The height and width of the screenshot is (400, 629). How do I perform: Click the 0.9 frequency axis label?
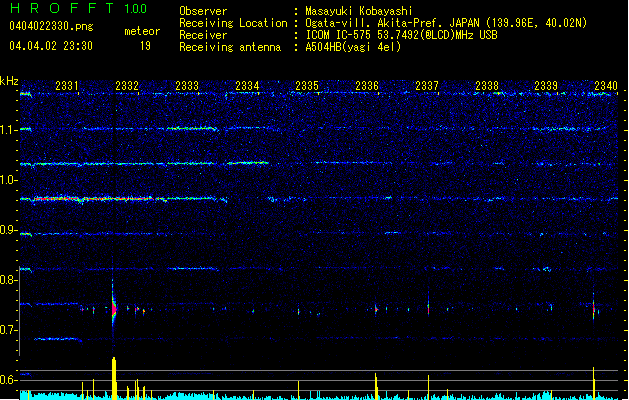point(8,230)
